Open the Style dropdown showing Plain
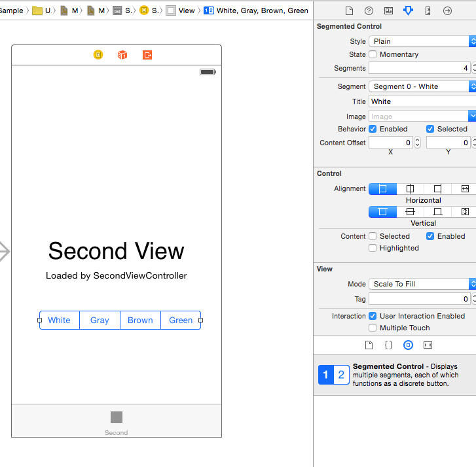 422,41
